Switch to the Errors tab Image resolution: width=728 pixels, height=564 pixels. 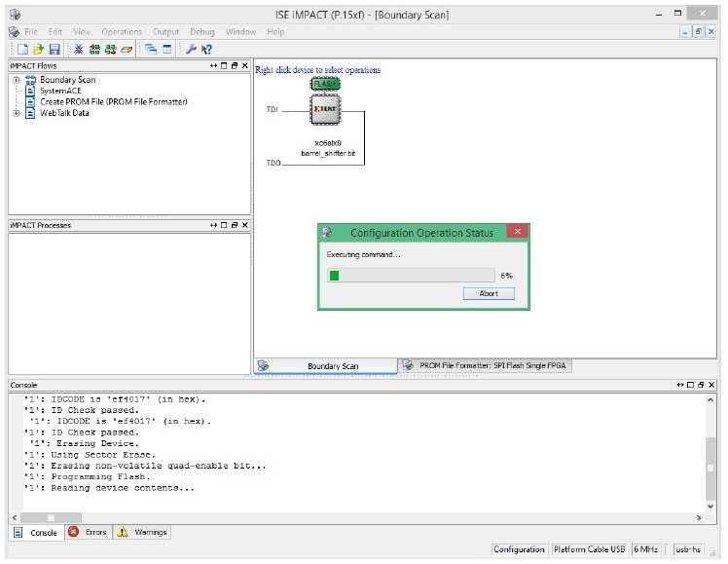88,532
